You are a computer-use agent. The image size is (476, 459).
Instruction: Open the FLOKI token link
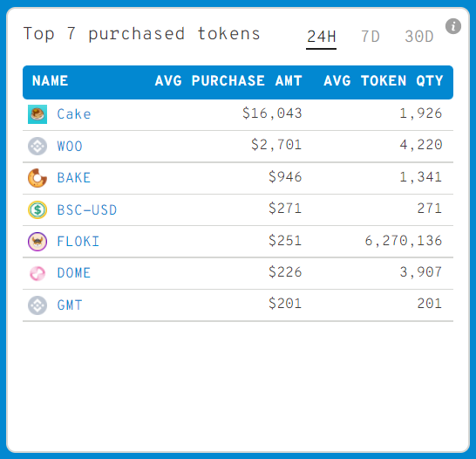78,242
